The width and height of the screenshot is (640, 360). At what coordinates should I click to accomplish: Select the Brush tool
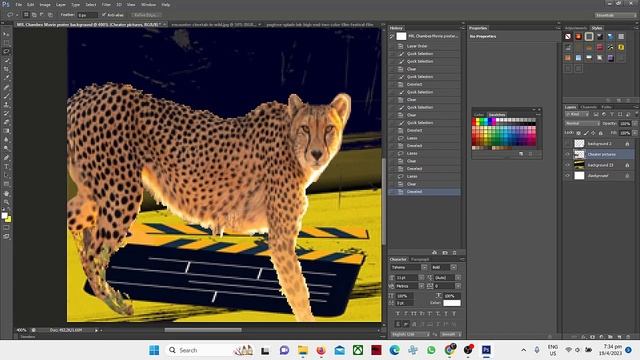pos(6,96)
